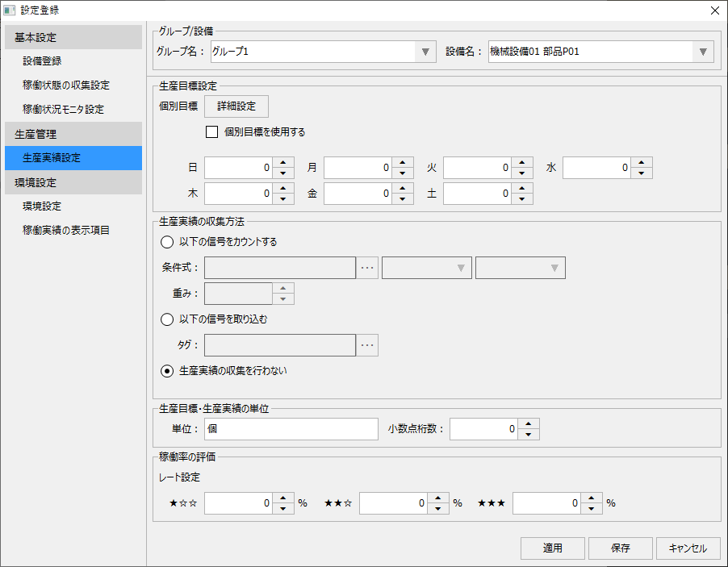728x567 pixels.
Task: Open the グループ名 dropdown
Action: click(x=425, y=51)
